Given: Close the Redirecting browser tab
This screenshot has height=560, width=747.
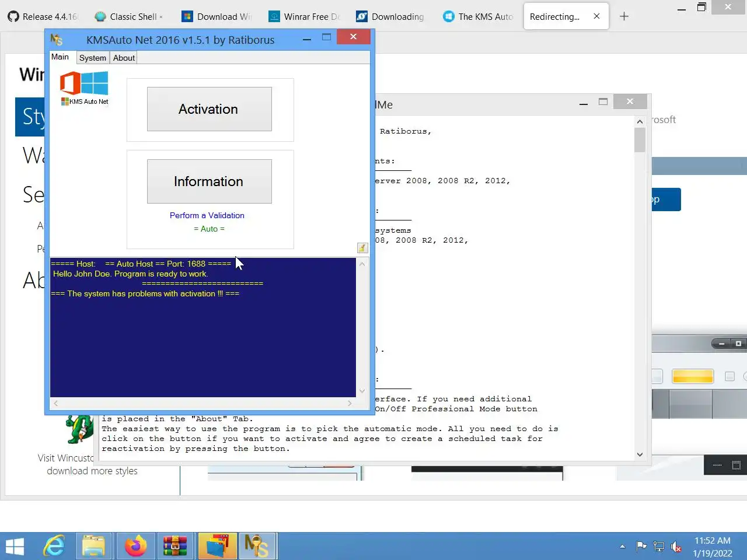Looking at the screenshot, I should [596, 16].
